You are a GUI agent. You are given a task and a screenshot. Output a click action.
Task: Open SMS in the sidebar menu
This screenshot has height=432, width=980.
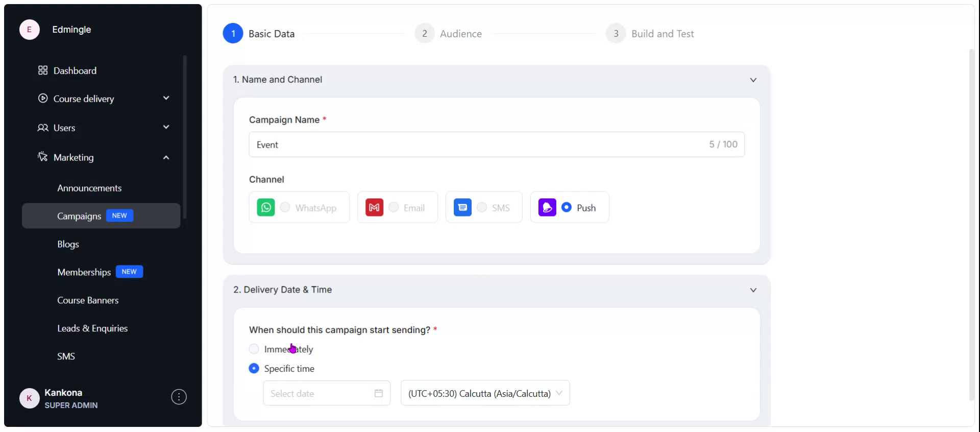[x=66, y=356]
